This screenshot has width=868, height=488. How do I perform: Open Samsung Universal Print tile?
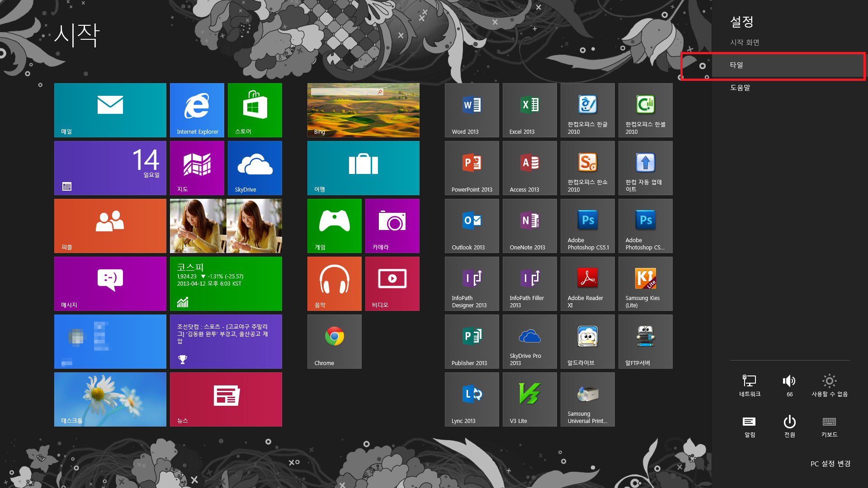[x=588, y=399]
